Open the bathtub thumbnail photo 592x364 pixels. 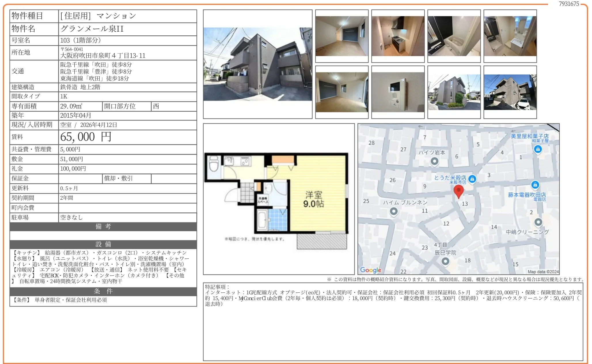tap(454, 36)
